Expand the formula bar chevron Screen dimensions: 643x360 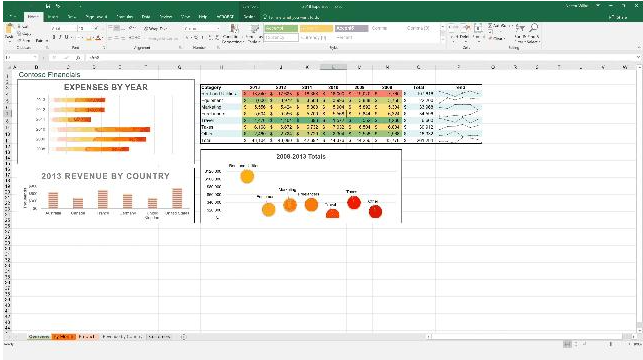(x=638, y=57)
